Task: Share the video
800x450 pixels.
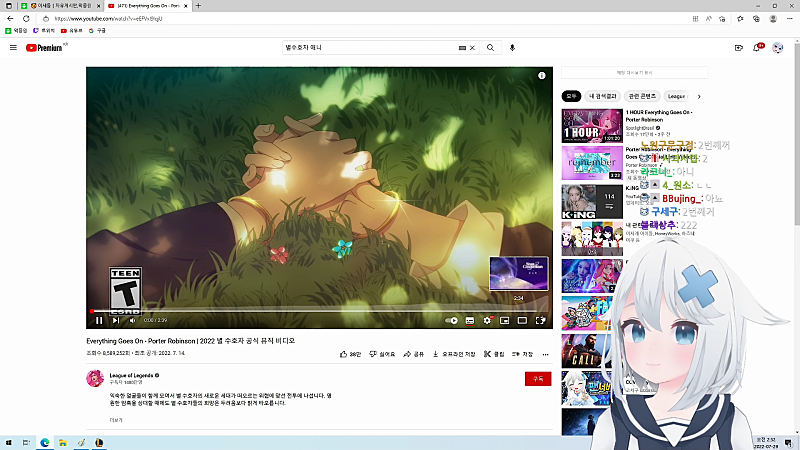Action: coord(414,354)
